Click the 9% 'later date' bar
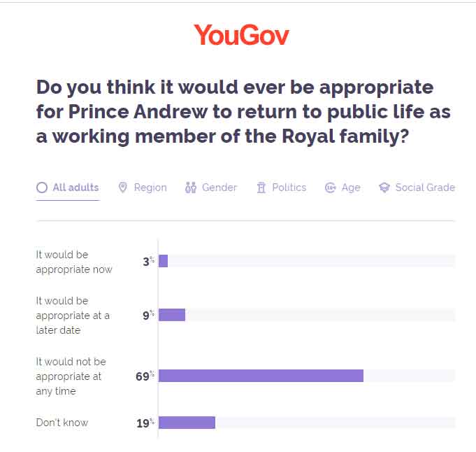Viewport: 476px width, 452px height. 172,315
